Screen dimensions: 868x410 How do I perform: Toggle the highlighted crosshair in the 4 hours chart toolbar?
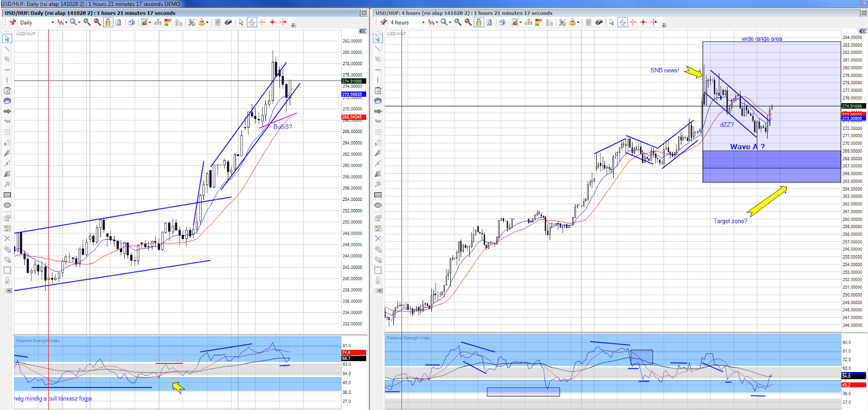[x=622, y=22]
